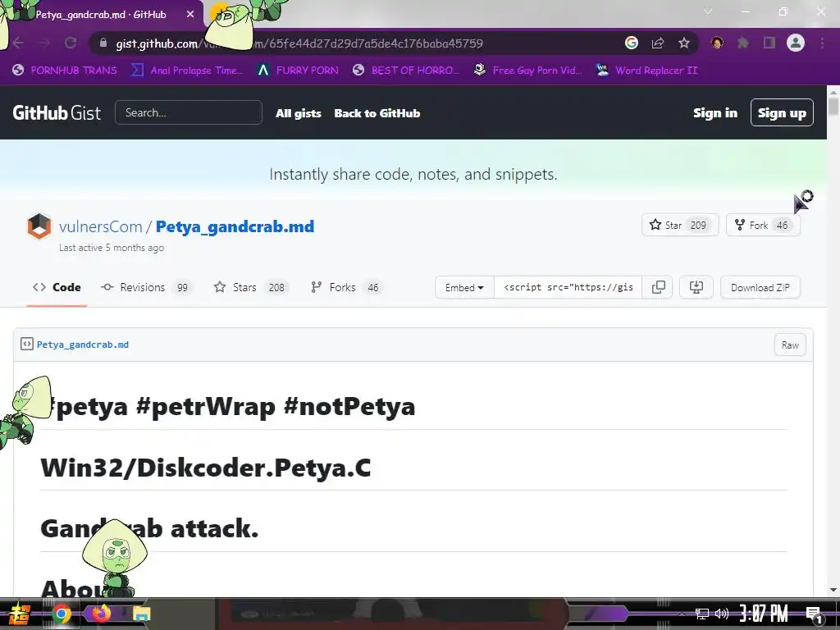Open Google icon in the address bar
The image size is (840, 630).
(632, 43)
